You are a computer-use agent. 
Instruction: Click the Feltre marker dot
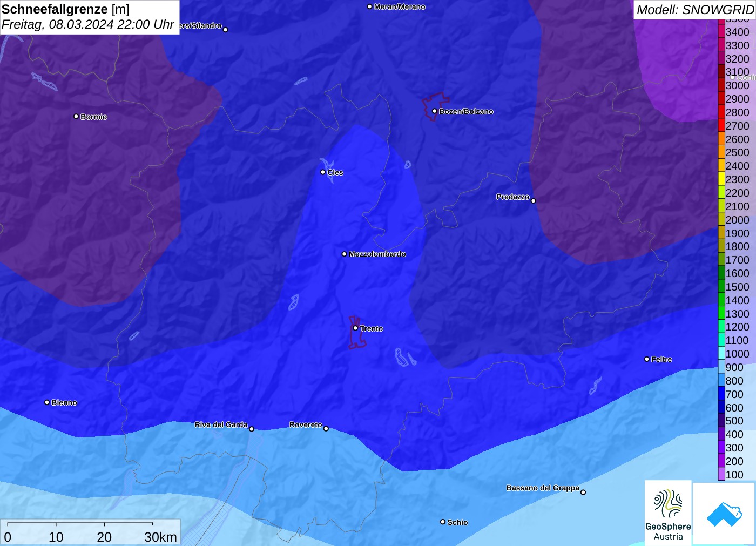(647, 359)
